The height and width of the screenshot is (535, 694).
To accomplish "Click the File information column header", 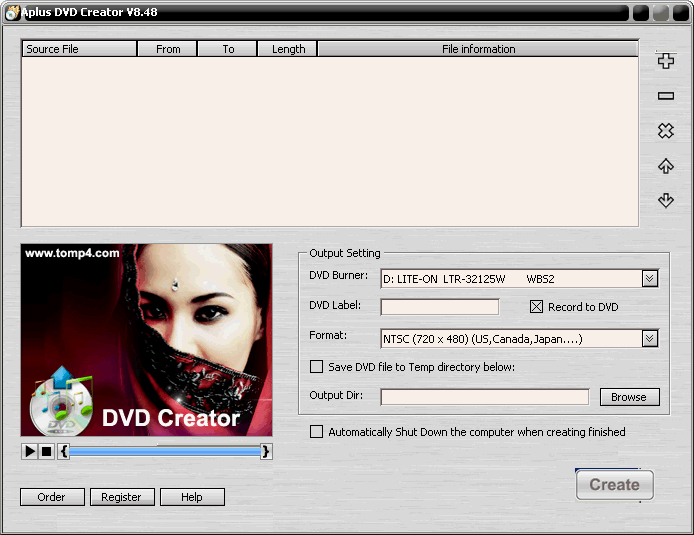I will [x=478, y=49].
